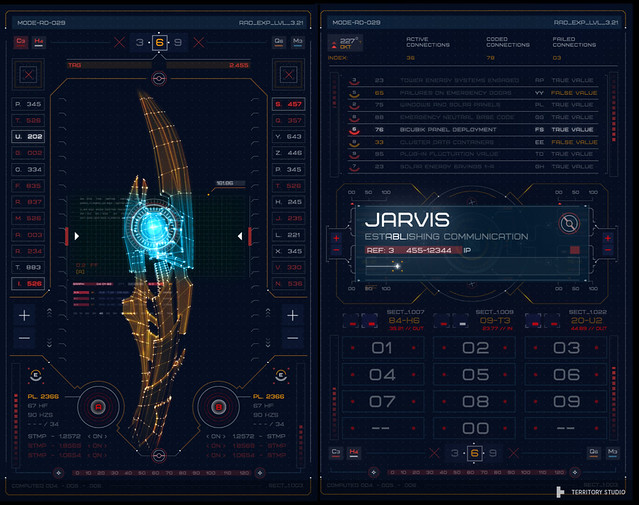Expand the left white triangle arrow on viewport
639x505 pixels.
tap(78, 235)
